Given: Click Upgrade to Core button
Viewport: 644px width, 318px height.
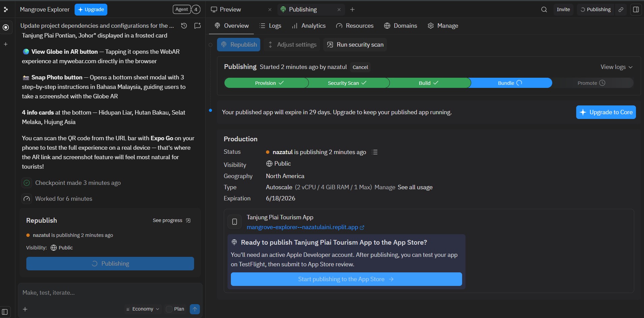Looking at the screenshot, I should [x=606, y=112].
